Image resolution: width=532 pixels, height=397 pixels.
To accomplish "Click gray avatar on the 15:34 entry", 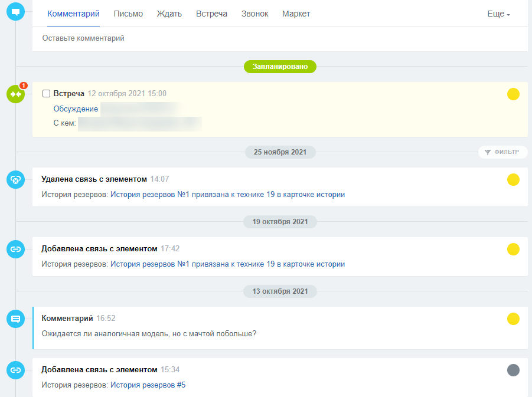I will pos(513,370).
